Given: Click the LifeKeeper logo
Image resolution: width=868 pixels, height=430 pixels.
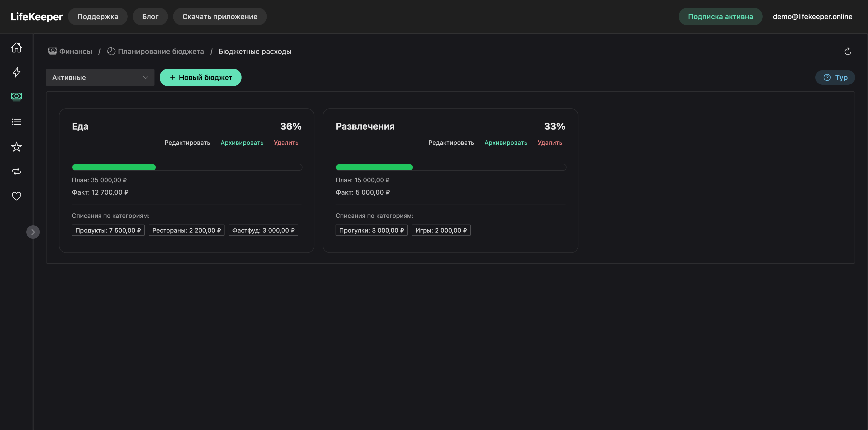Looking at the screenshot, I should [36, 17].
